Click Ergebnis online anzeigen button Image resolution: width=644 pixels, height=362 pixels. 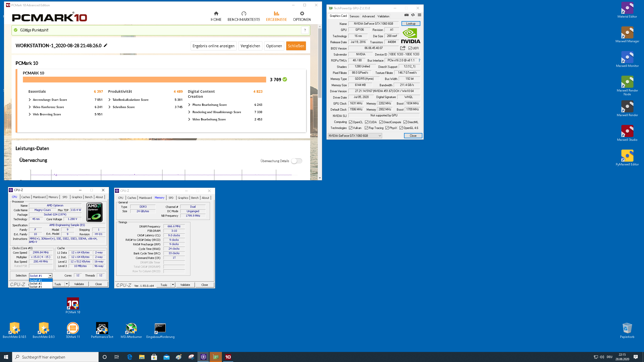(x=213, y=46)
